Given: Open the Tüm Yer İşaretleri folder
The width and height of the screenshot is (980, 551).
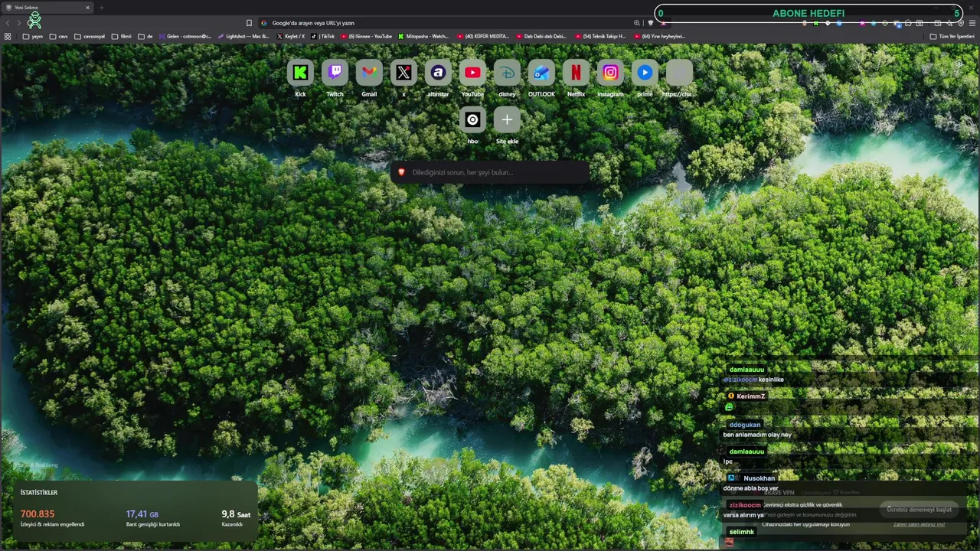Looking at the screenshot, I should [x=952, y=36].
